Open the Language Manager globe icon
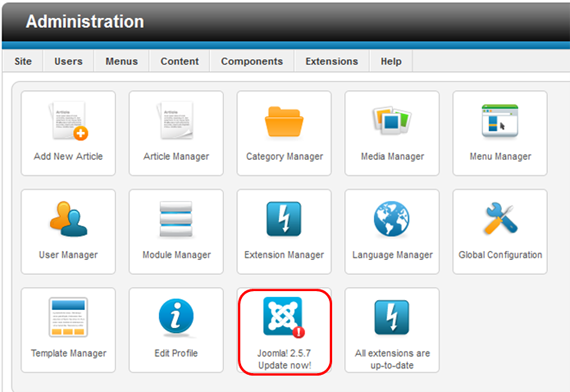 392,219
